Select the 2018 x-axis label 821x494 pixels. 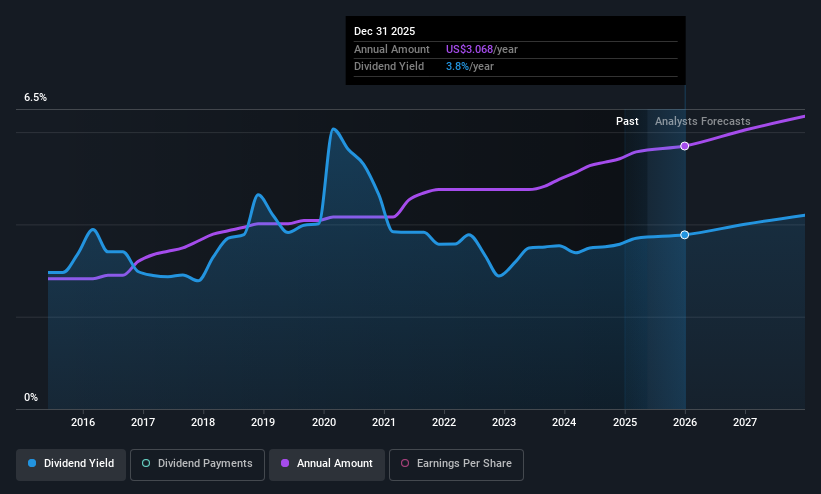(203, 422)
